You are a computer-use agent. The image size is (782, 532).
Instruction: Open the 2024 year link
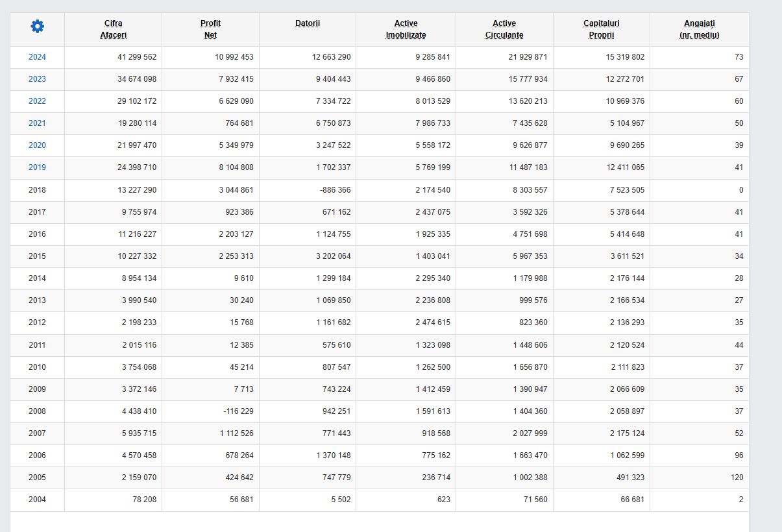pyautogui.click(x=37, y=57)
